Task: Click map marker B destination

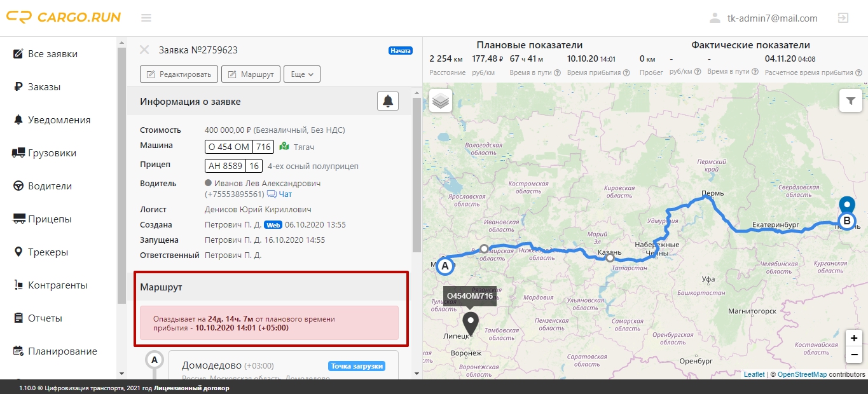Action: pos(846,221)
